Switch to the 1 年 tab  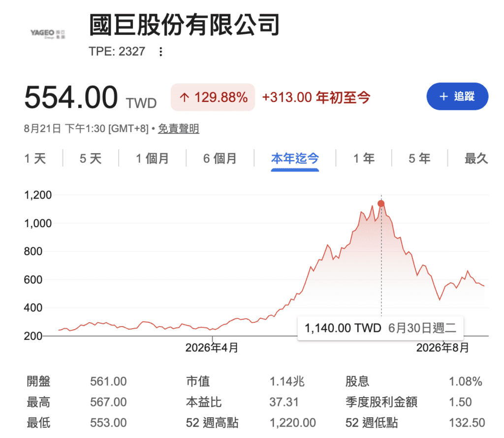point(364,158)
